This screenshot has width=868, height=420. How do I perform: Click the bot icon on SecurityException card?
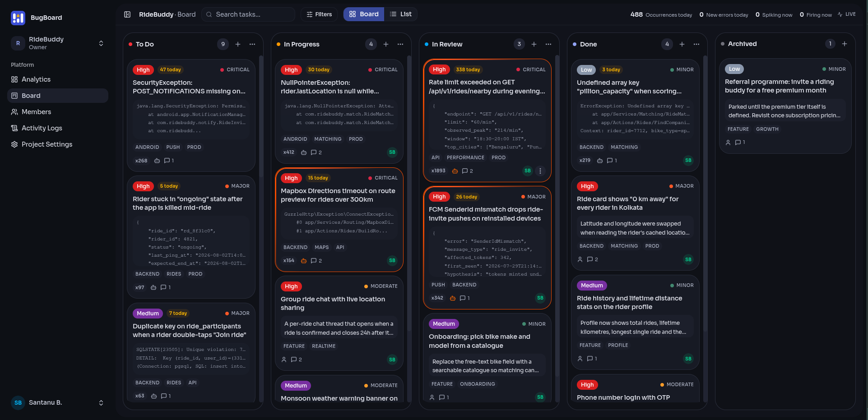click(157, 161)
